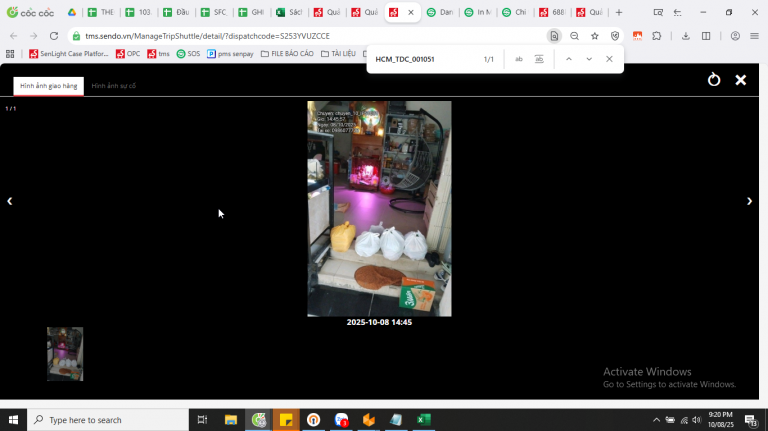Open the red extension icon in toolbar
768x431 pixels.
[x=637, y=36]
